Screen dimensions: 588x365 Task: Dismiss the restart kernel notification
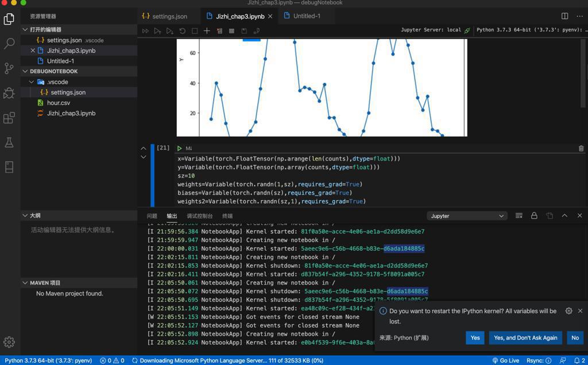580,311
